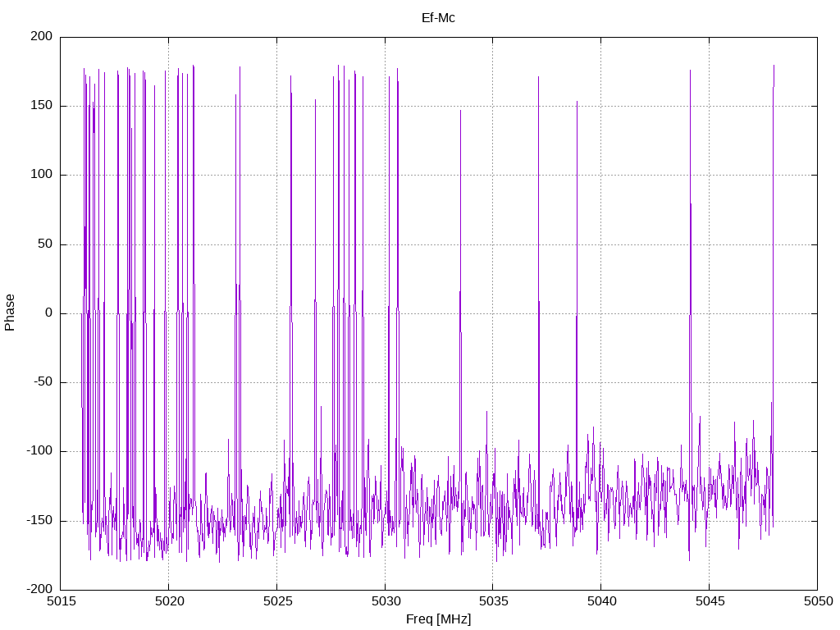Click x-axis tick label 5035
The height and width of the screenshot is (630, 840).
click(x=493, y=601)
